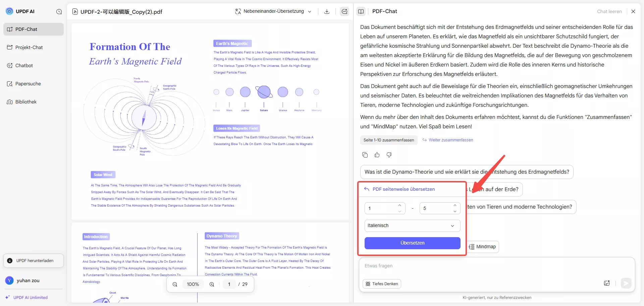Close the PDF-Chat panel
Viewport: 644px width, 306px height.
coord(633,11)
